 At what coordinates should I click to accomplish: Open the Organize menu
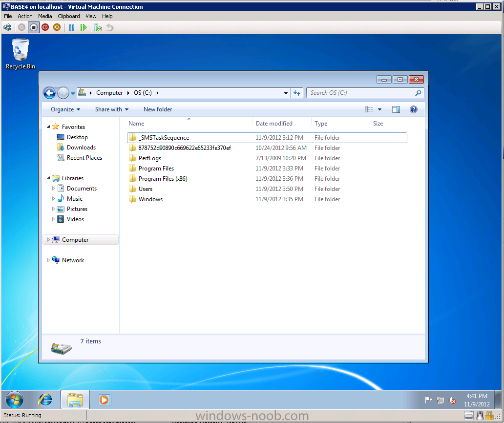tap(65, 109)
